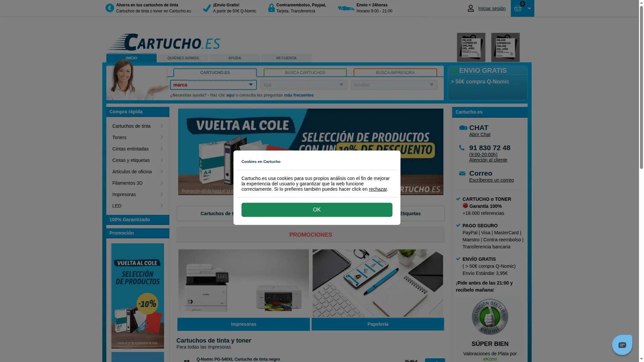
Task: Click green checkmark next to ENVIO GRATIS header
Action: point(455,70)
